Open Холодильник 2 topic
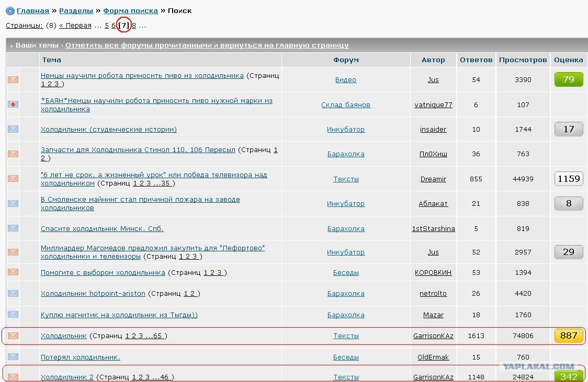Image resolution: width=588 pixels, height=382 pixels. click(67, 377)
